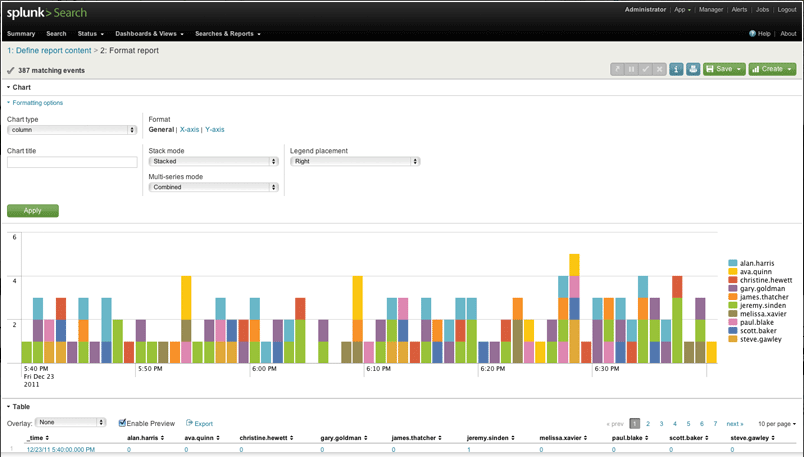The image size is (804, 457).
Task: Click the cancel search X icon
Action: pyautogui.click(x=659, y=69)
